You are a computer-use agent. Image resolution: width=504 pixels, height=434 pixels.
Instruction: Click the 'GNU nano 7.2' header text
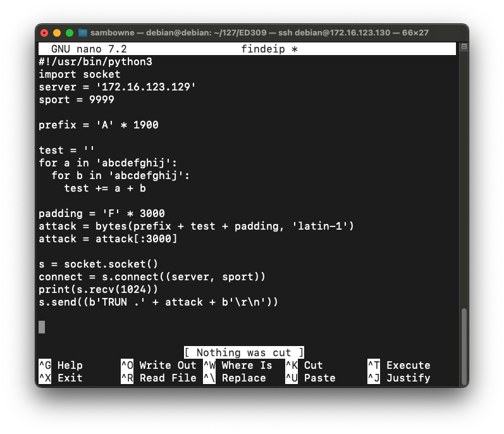89,49
